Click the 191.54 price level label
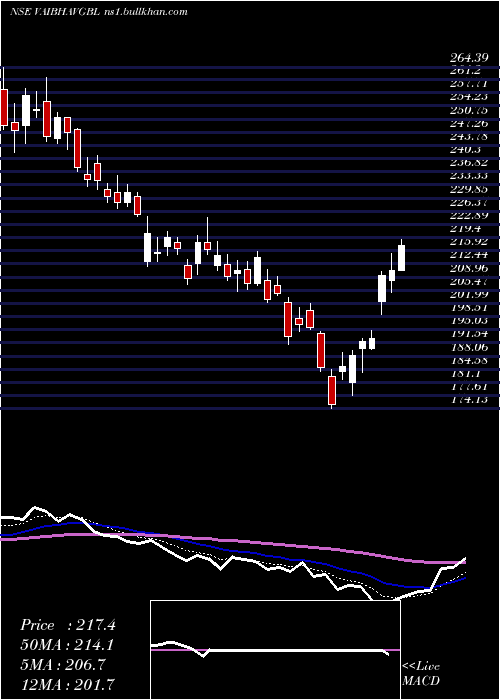The width and height of the screenshot is (500, 700). [468, 334]
